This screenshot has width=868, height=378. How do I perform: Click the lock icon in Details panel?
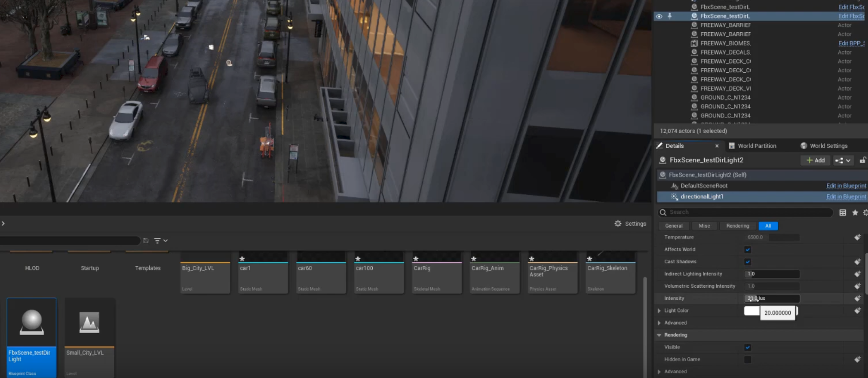coord(862,160)
